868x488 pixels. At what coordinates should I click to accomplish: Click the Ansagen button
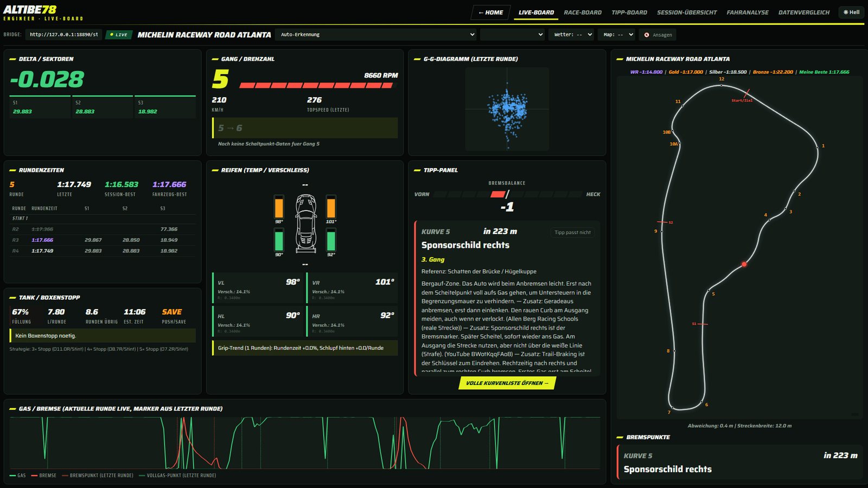[658, 35]
